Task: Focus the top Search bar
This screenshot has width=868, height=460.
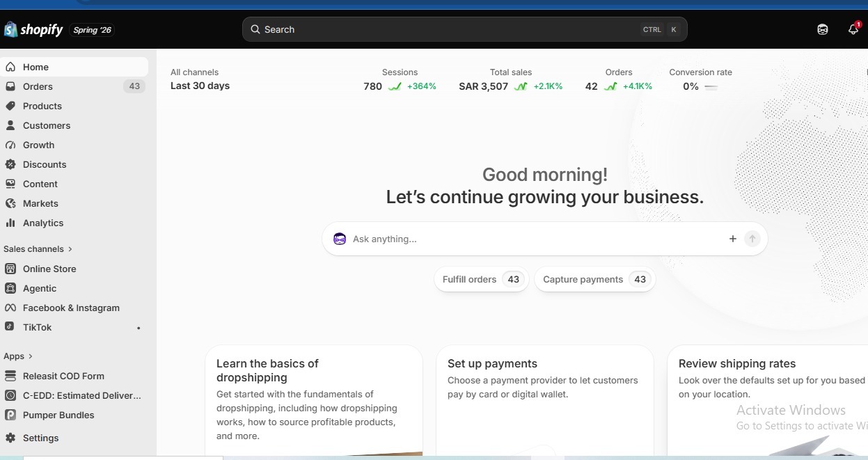Action: 465,29
